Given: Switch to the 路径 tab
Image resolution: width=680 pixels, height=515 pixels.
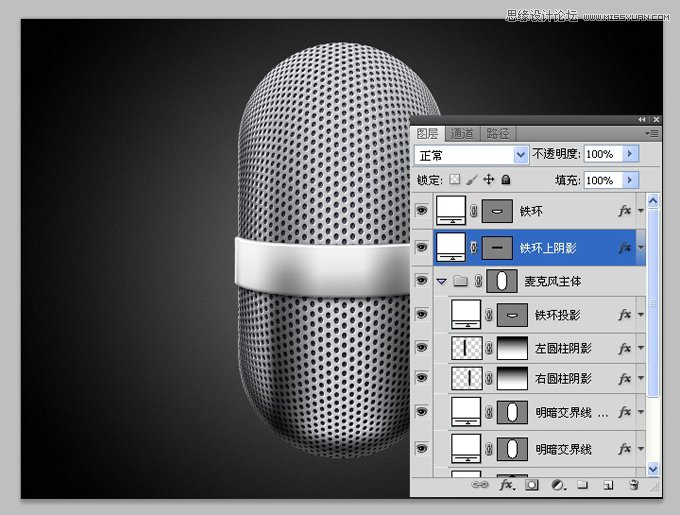Looking at the screenshot, I should coord(497,134).
